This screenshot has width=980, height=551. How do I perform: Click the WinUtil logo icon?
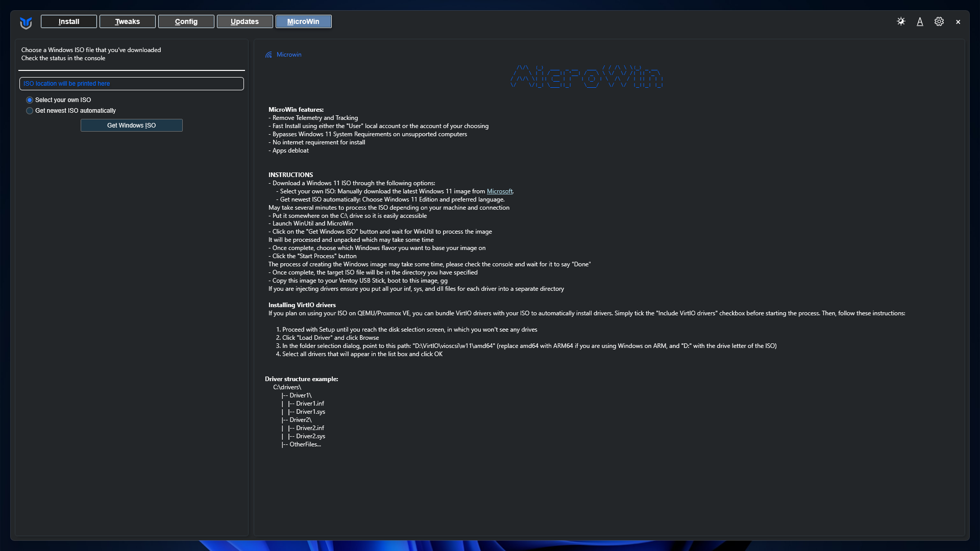(26, 22)
